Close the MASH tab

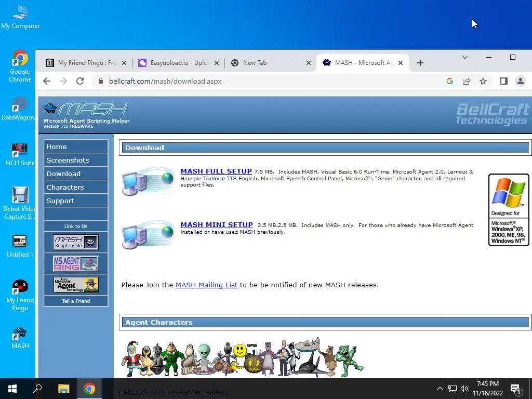[x=401, y=63]
